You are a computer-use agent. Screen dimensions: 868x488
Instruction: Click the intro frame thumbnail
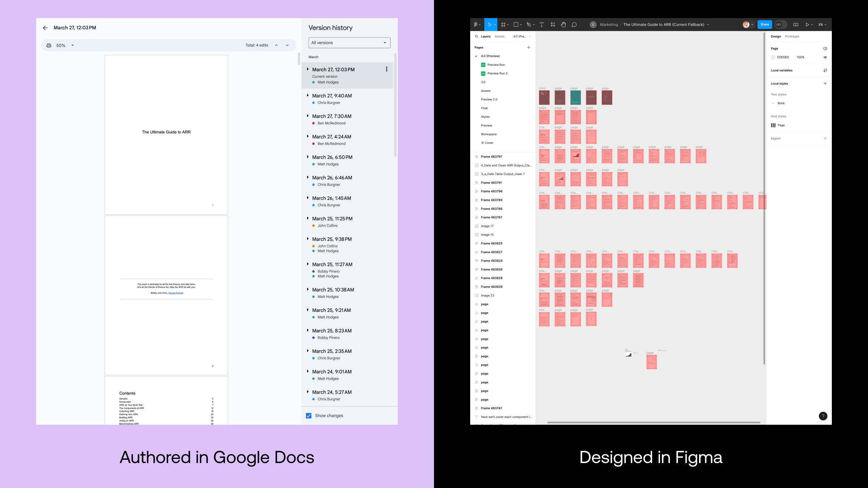(544, 98)
